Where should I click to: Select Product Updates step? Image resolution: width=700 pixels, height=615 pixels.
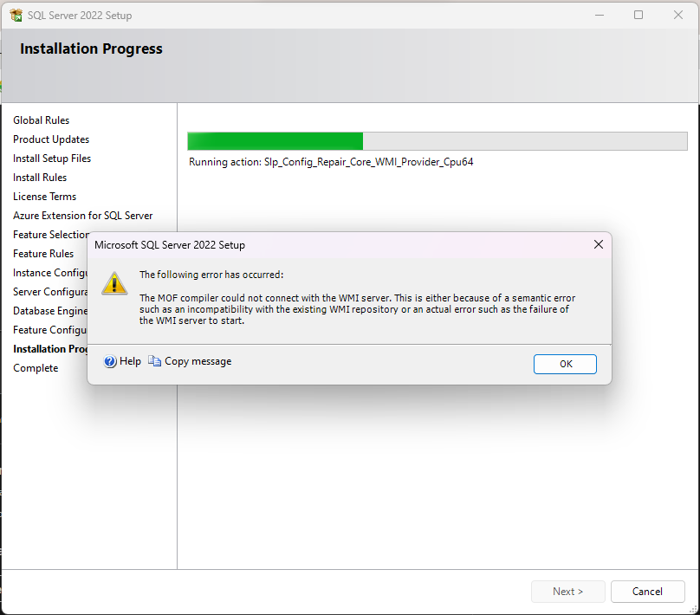(x=51, y=139)
